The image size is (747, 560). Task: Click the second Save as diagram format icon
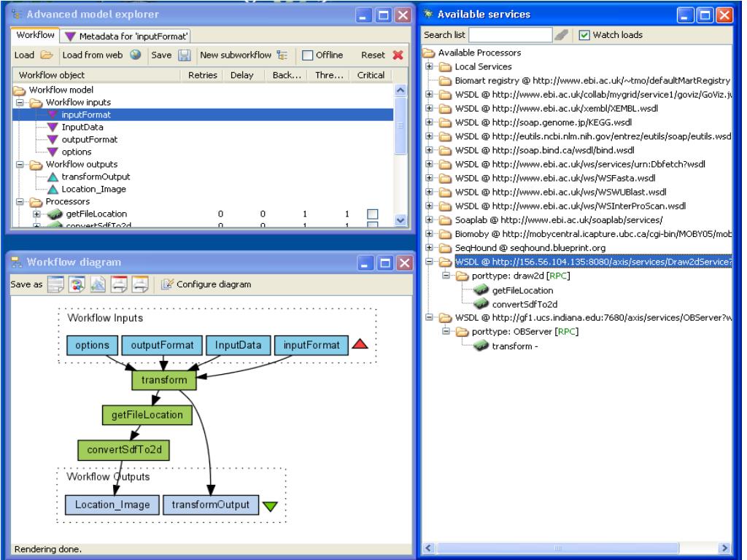tap(77, 284)
